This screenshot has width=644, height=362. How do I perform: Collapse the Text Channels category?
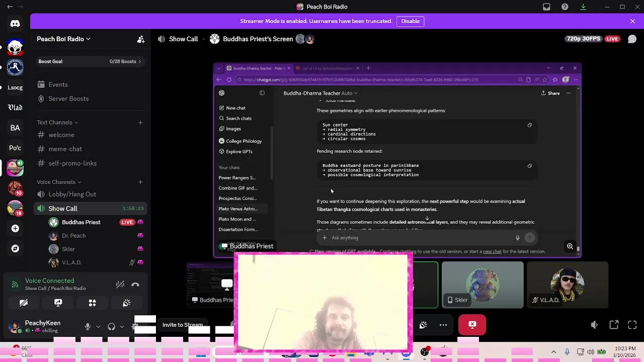click(x=57, y=122)
